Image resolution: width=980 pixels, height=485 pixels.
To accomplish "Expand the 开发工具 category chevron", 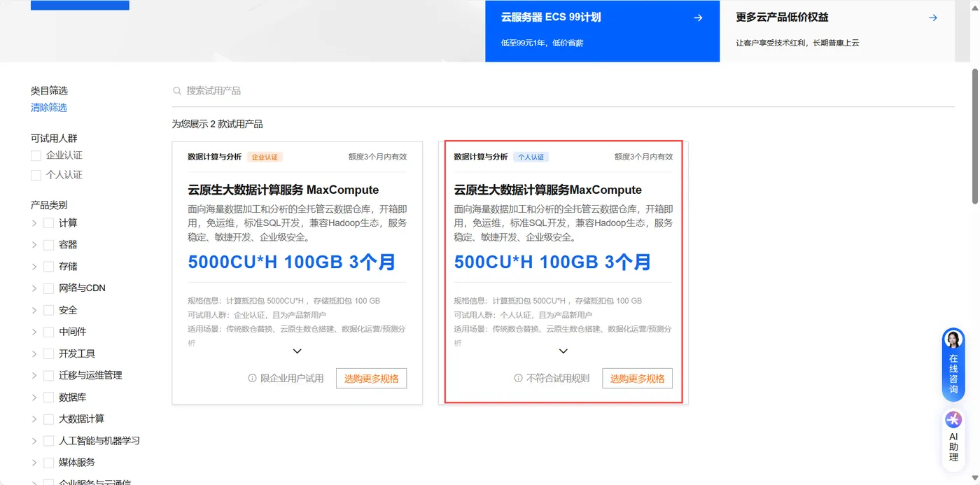I will click(x=34, y=354).
